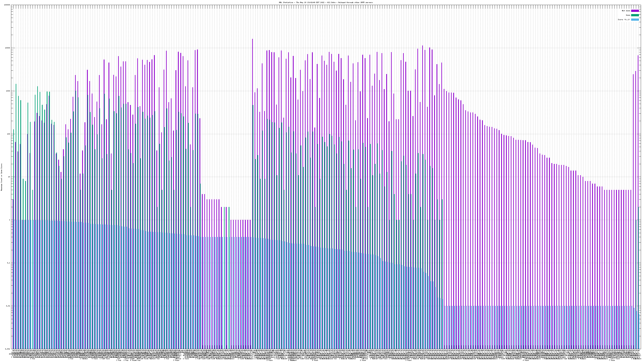Click the 10000 y-axis tick label

click(x=8, y=48)
